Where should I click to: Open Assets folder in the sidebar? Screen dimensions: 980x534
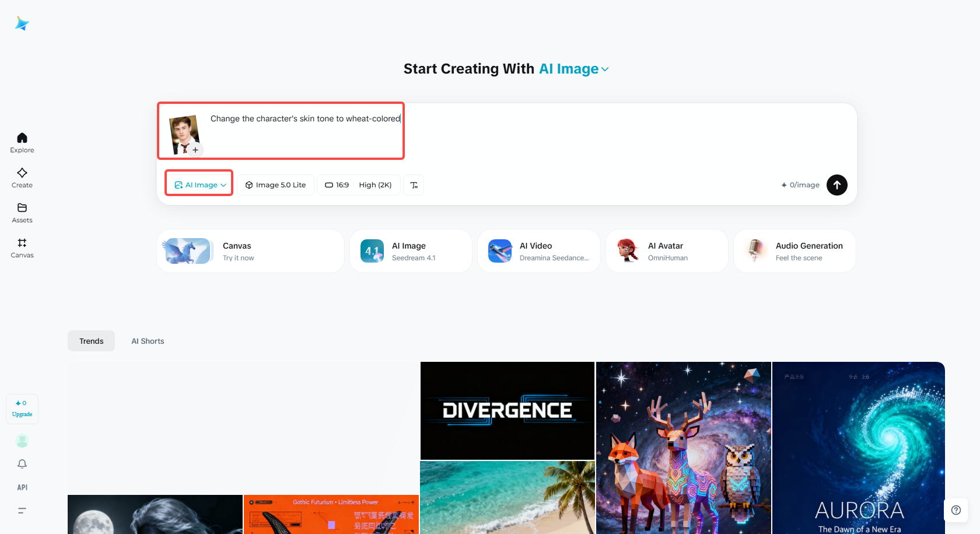tap(22, 212)
